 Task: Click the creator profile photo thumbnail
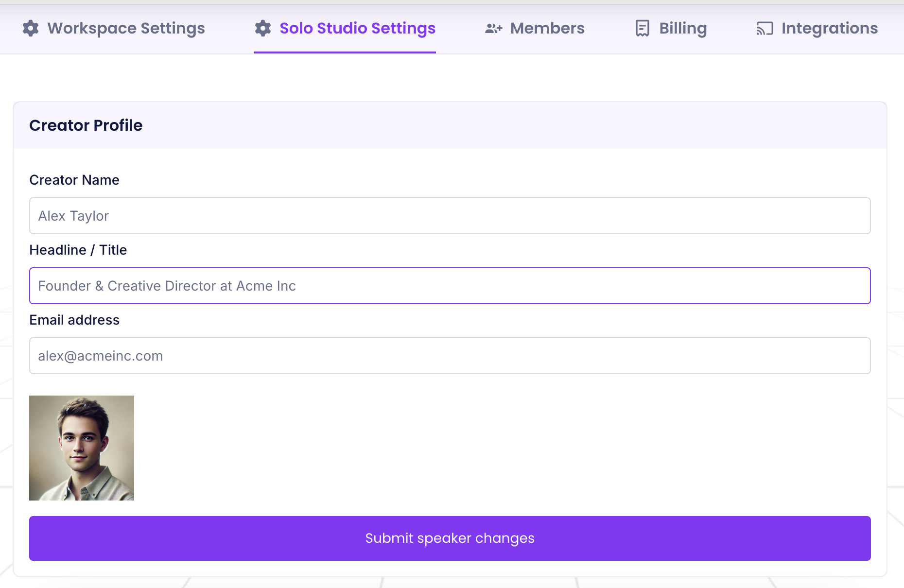[82, 448]
